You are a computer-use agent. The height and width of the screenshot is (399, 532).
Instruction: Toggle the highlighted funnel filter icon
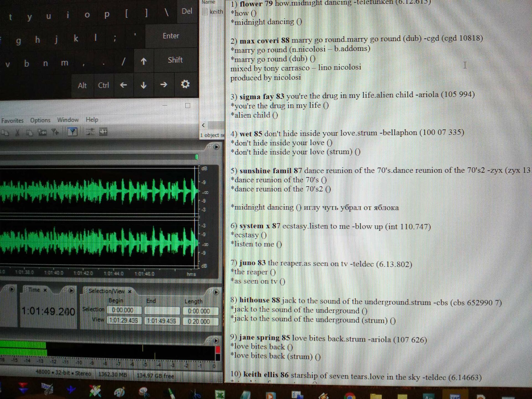pyautogui.click(x=72, y=132)
